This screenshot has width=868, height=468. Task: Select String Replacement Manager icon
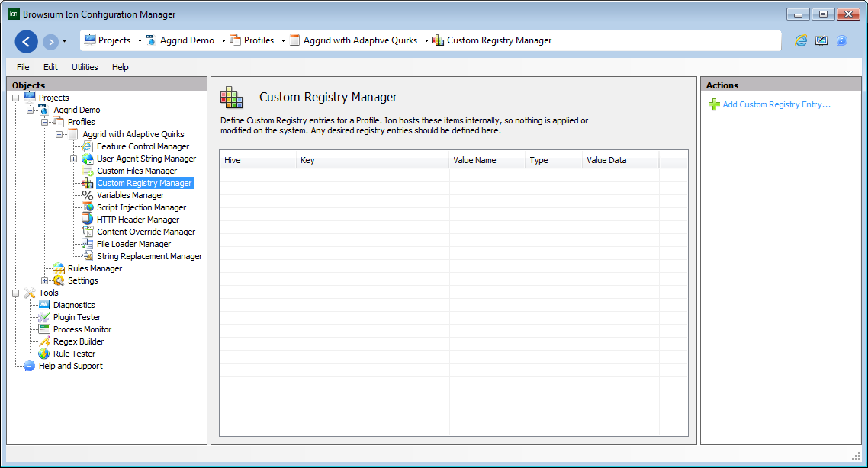pos(88,255)
